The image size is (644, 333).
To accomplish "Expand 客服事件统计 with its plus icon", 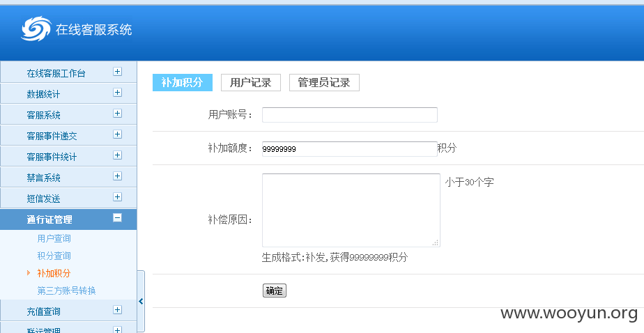I will click(118, 155).
